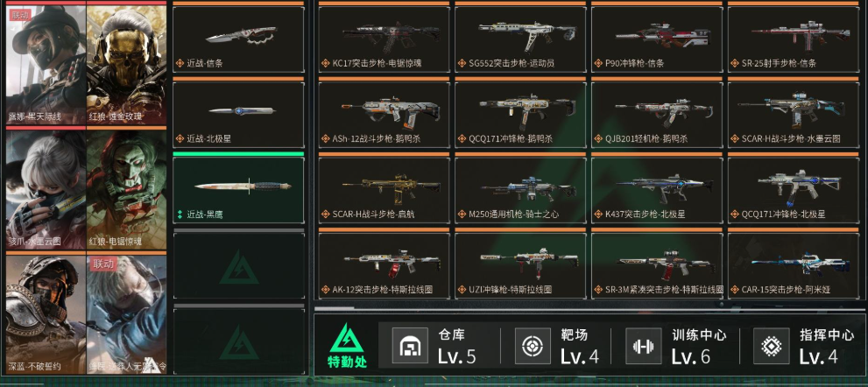Open the 训练中心 dumbbell icon

coord(644,346)
